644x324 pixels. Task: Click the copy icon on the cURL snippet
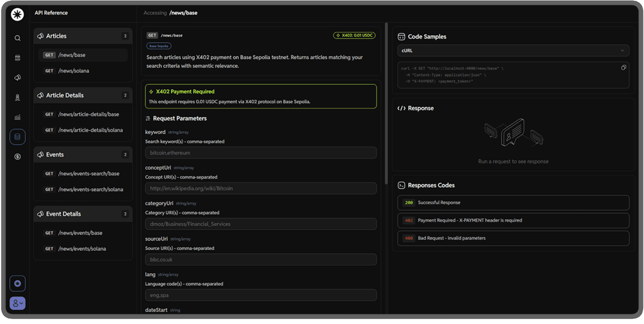point(623,67)
